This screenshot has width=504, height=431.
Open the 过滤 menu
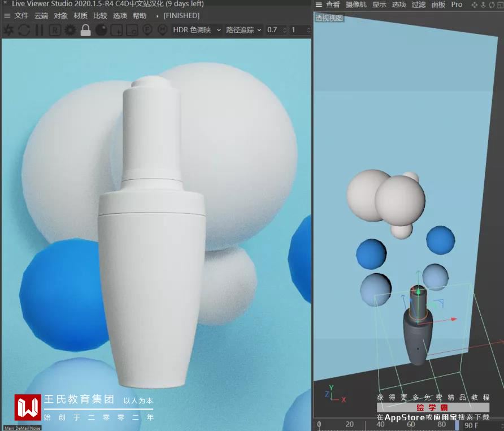[x=419, y=5]
